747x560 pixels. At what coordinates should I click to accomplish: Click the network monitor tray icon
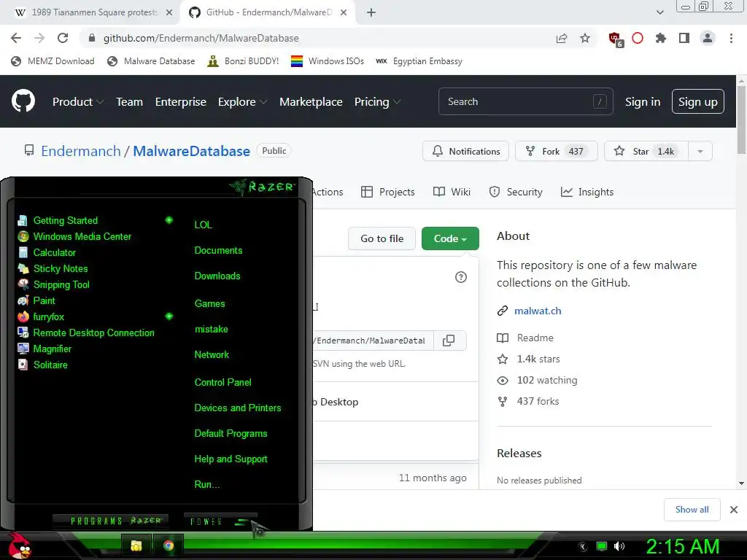602,546
